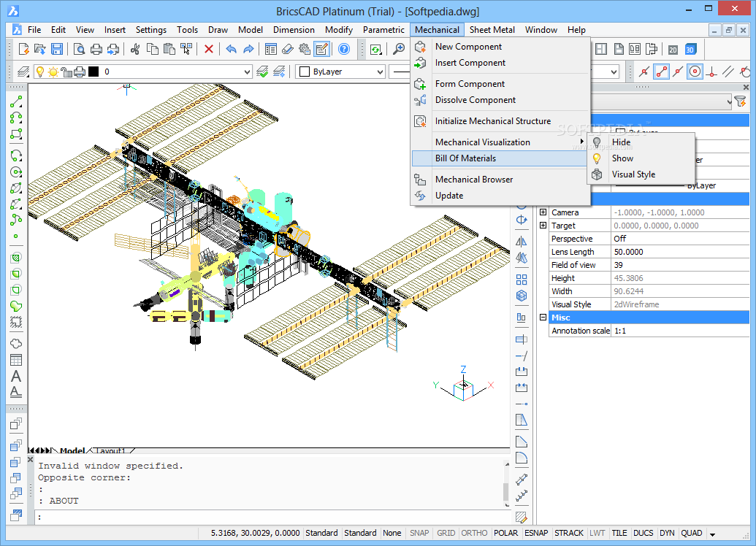Cut the selection with the scissors icon
The height and width of the screenshot is (546, 756).
click(135, 49)
